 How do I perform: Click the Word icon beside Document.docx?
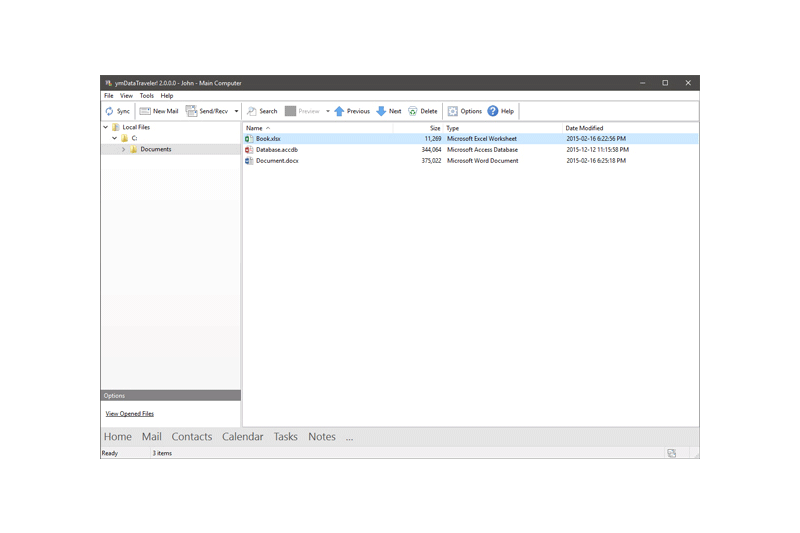(249, 161)
